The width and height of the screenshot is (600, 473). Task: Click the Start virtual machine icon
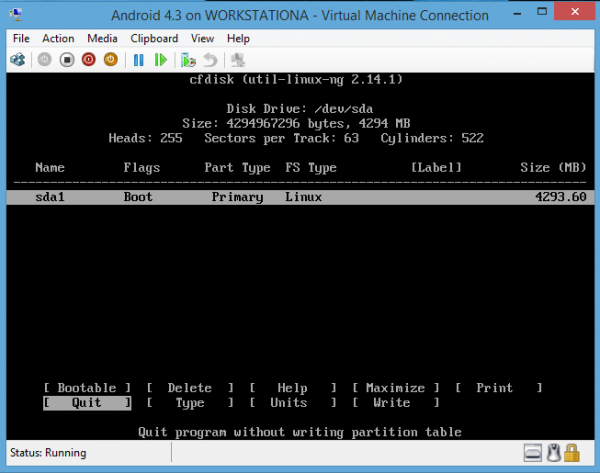(x=44, y=60)
